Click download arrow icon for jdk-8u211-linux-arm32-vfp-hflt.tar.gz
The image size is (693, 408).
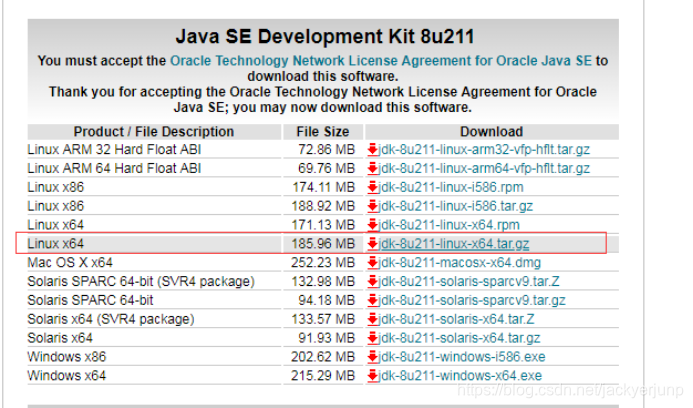[x=373, y=150]
